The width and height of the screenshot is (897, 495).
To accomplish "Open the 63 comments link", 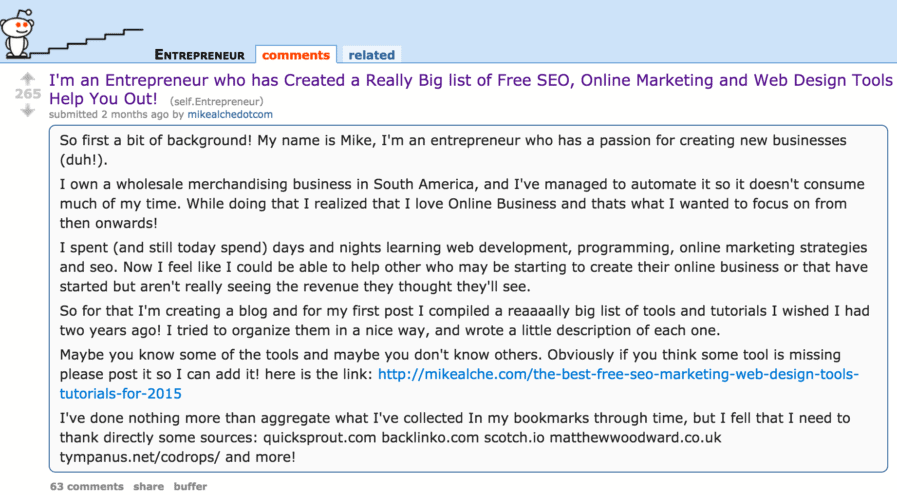I will click(87, 486).
